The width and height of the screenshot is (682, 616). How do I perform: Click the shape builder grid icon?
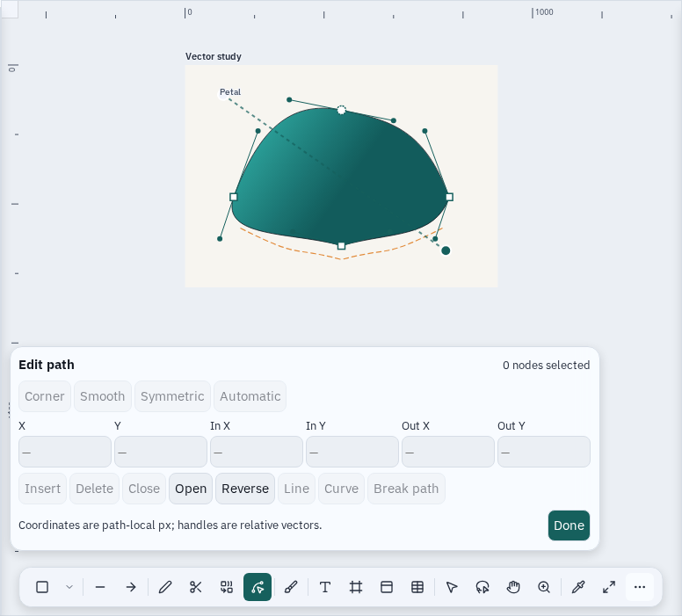[227, 587]
